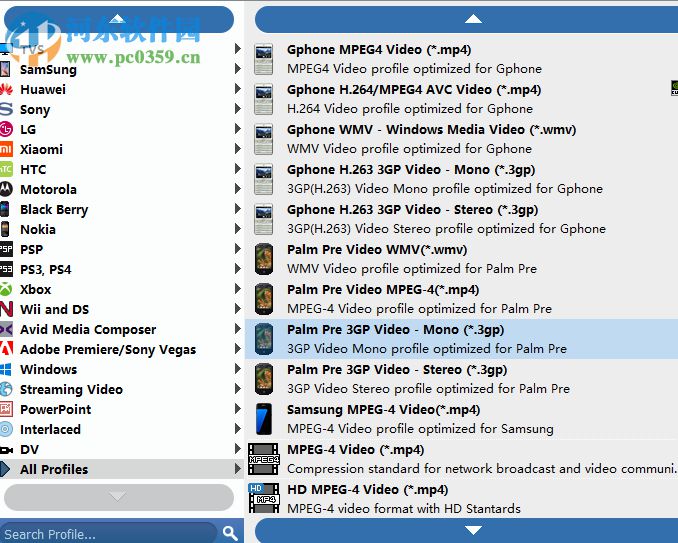Expand the Motorola submenu arrow
This screenshot has width=678, height=543.
tap(237, 189)
